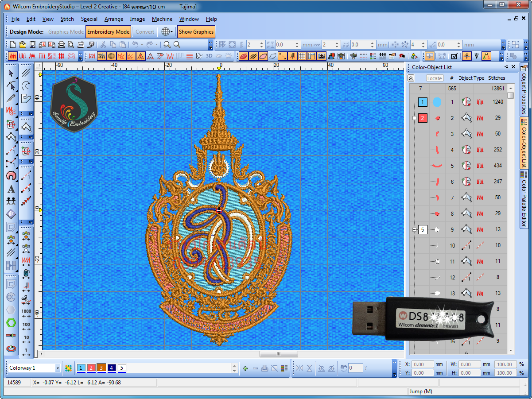
Task: Toggle the highlighted orange leaf outline view icon
Action: (x=263, y=56)
